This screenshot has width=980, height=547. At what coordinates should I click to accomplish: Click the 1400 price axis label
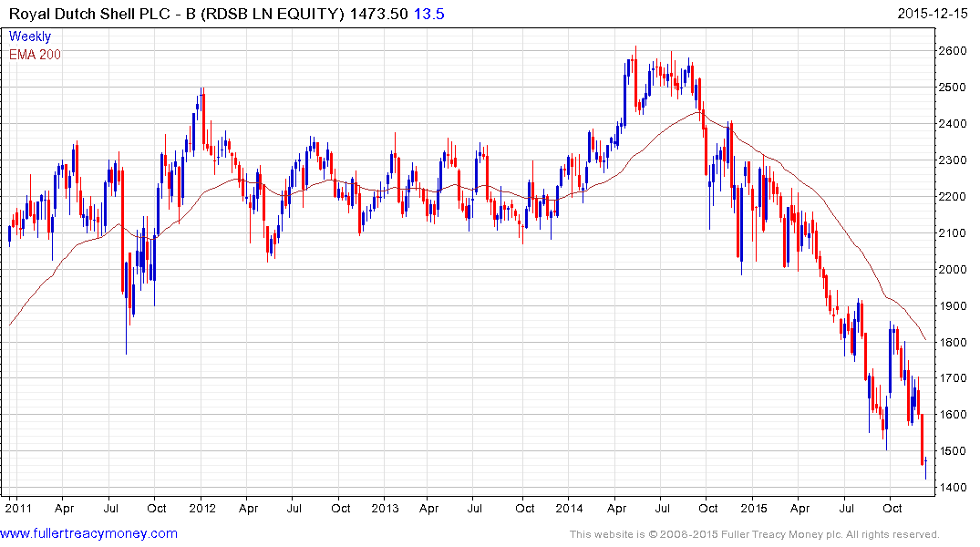[x=953, y=487]
